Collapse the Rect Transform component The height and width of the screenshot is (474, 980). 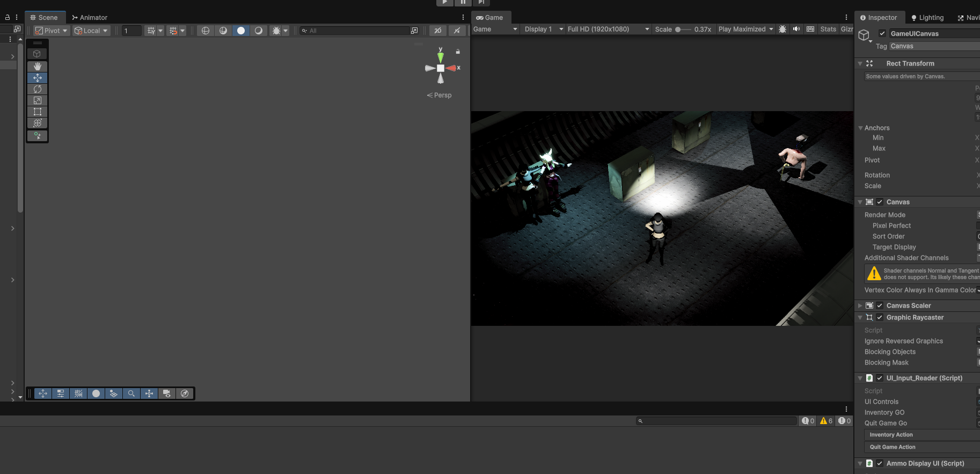click(x=860, y=63)
